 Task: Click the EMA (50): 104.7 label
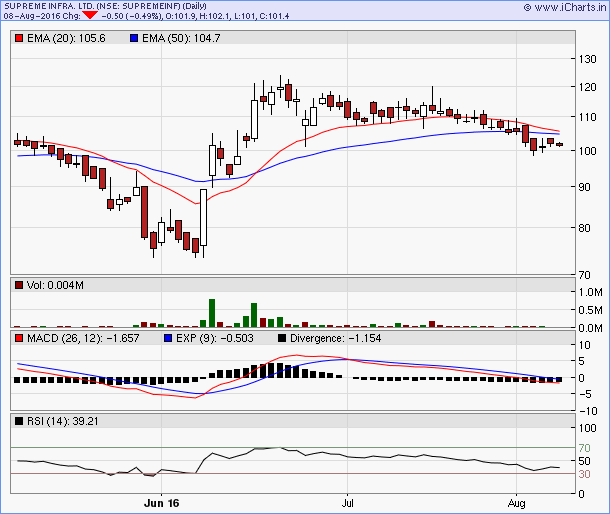tap(181, 38)
